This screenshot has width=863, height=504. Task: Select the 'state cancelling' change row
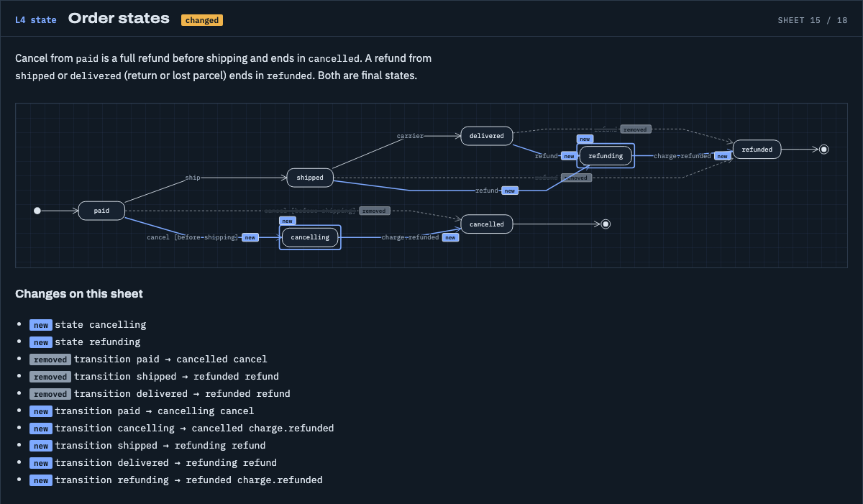tap(88, 325)
